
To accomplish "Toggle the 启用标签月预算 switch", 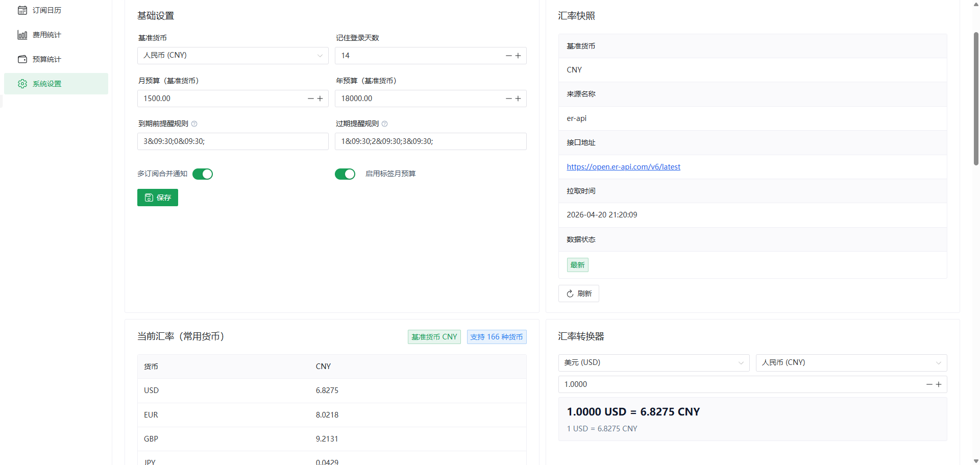I will click(x=345, y=174).
